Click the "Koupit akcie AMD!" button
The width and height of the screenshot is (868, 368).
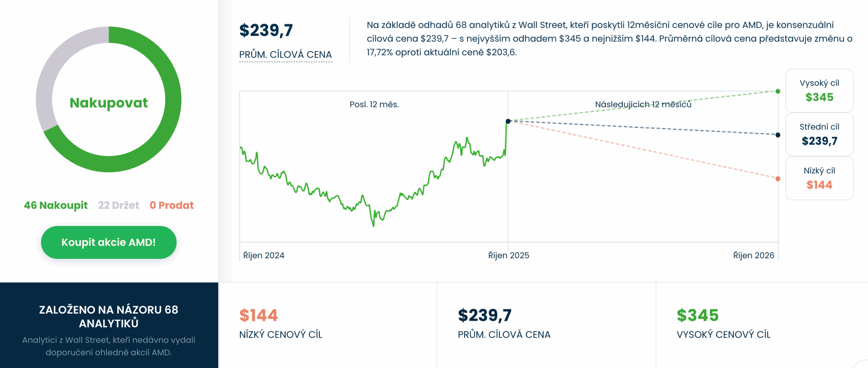coord(108,242)
